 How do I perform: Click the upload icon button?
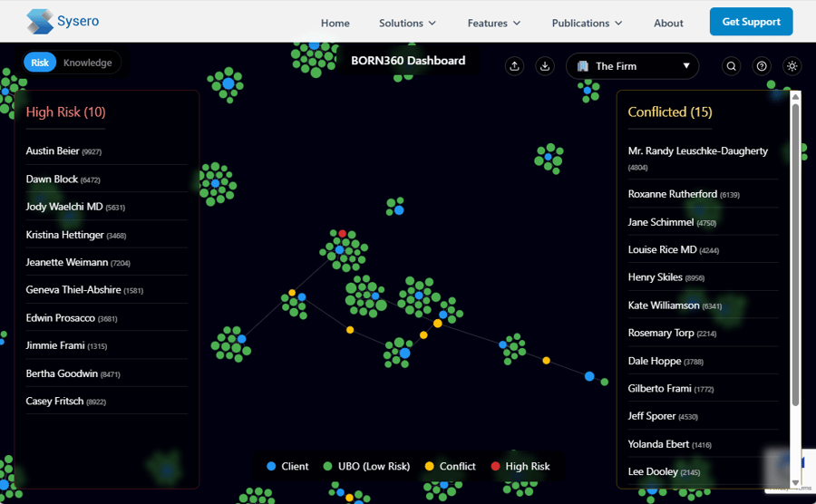tap(515, 65)
